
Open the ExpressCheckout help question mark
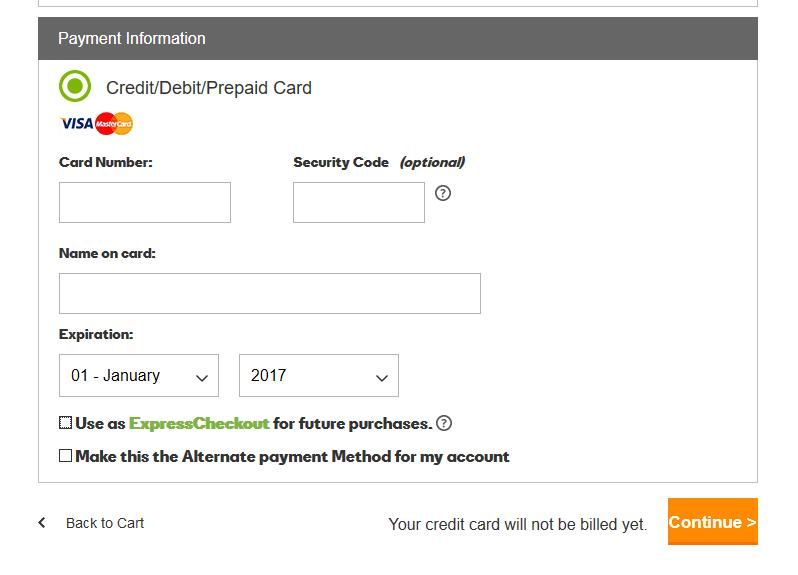[444, 423]
